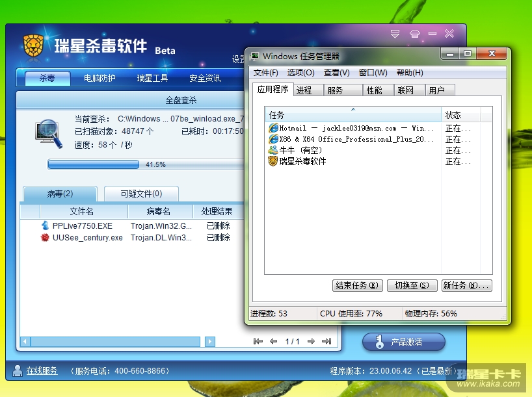Select the PPLive7750.EXE file name

point(82,226)
